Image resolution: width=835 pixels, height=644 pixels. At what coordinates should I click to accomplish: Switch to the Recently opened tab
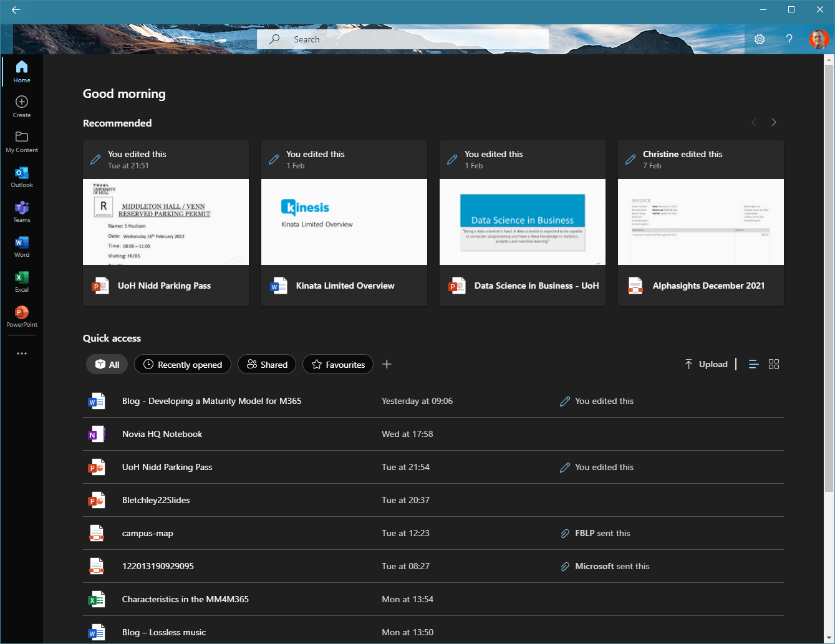coord(182,364)
